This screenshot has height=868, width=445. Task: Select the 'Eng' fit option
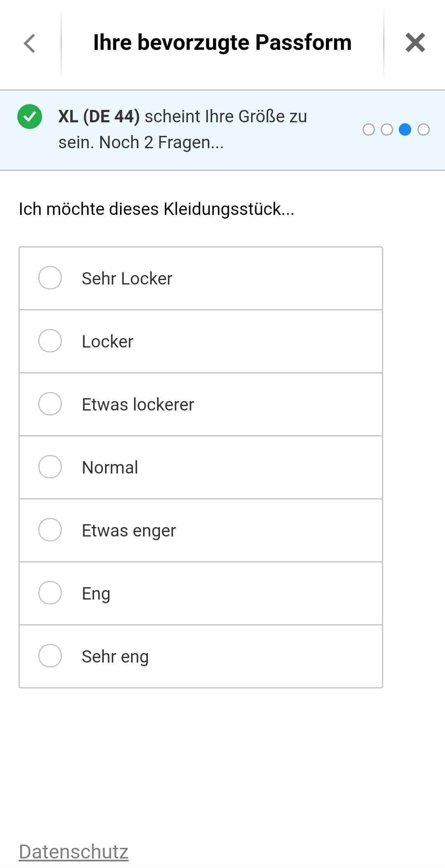(50, 593)
